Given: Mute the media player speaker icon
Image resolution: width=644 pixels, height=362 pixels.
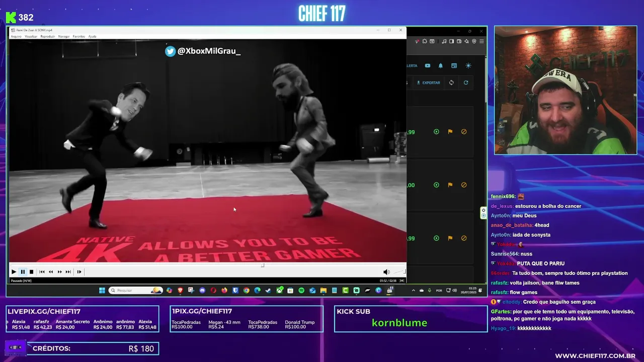Looking at the screenshot, I should [386, 272].
